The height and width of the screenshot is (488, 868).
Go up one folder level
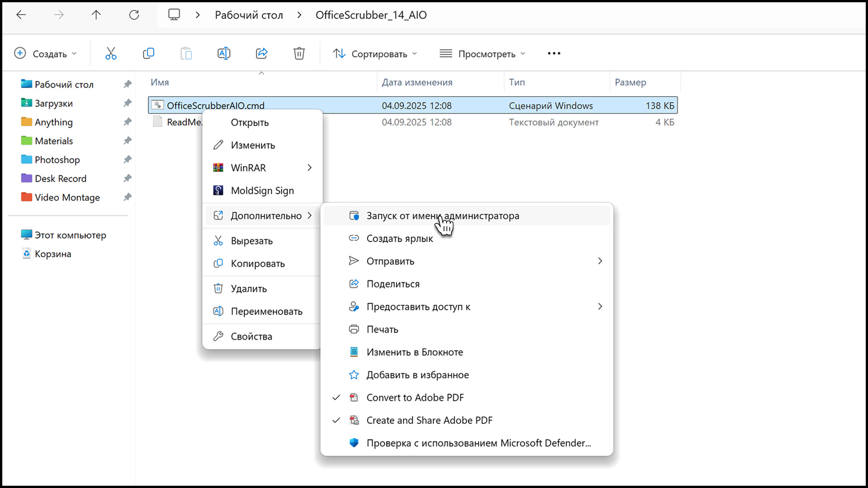[96, 15]
